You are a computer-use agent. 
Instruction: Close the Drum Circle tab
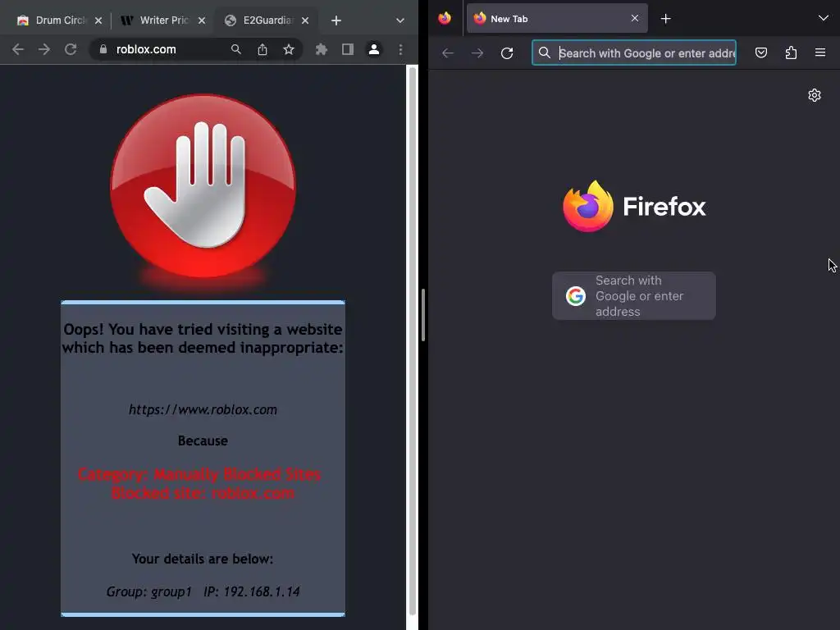(x=98, y=21)
